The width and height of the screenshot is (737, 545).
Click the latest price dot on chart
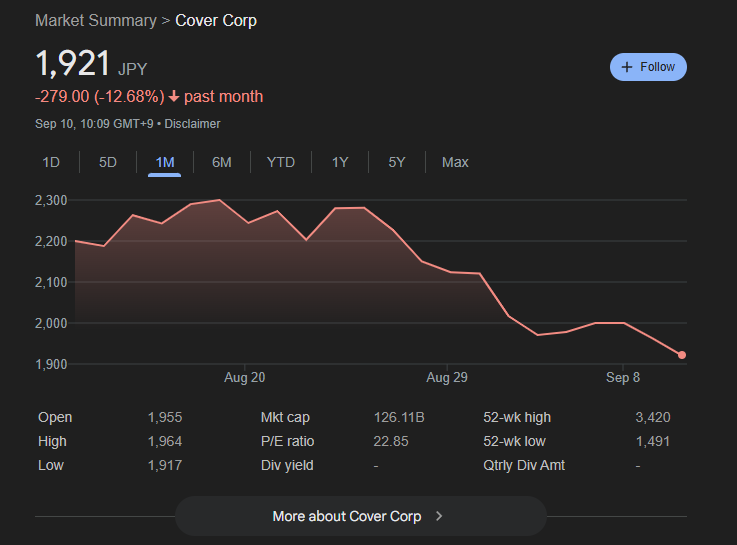click(x=682, y=355)
